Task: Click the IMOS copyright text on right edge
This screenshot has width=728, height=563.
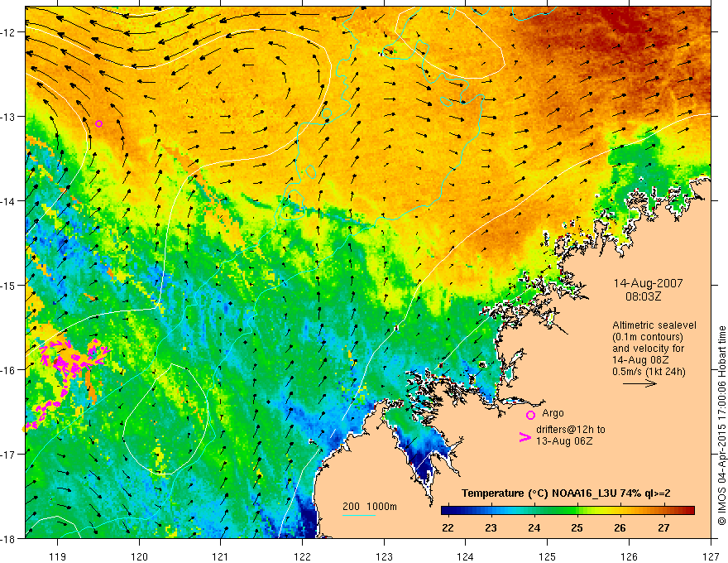Action: 721,426
